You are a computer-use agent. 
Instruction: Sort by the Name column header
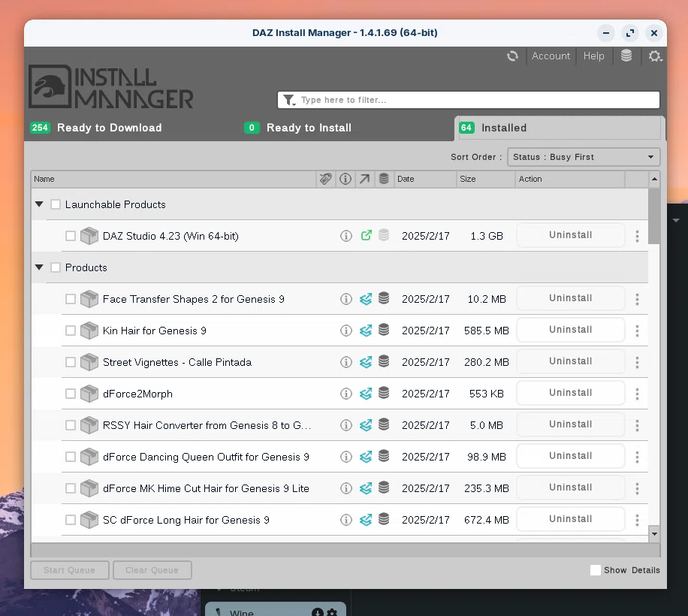pyautogui.click(x=174, y=179)
